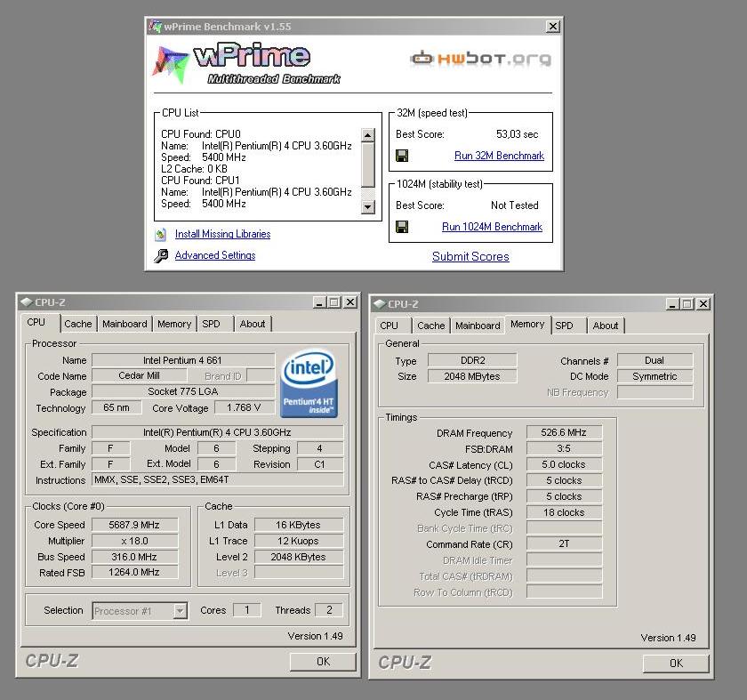Open Advanced Settings link
747x700 pixels.
pos(215,255)
